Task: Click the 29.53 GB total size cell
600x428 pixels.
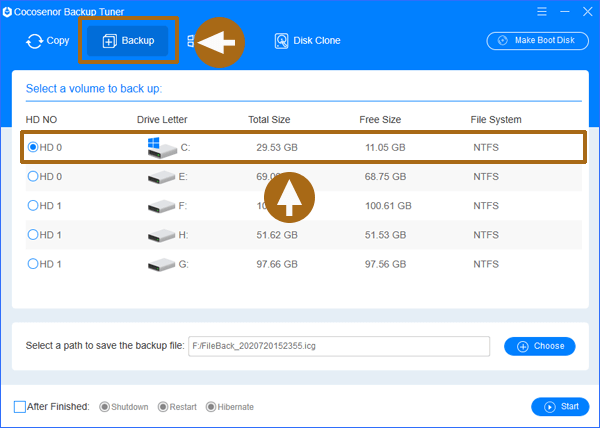Action: [x=277, y=147]
